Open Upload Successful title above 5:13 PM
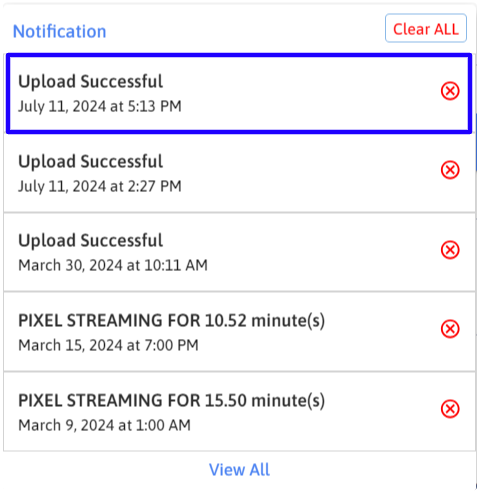480x502 pixels. (90, 82)
